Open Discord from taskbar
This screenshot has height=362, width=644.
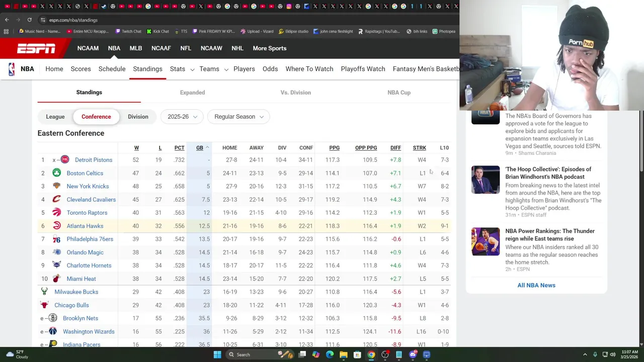click(413, 354)
